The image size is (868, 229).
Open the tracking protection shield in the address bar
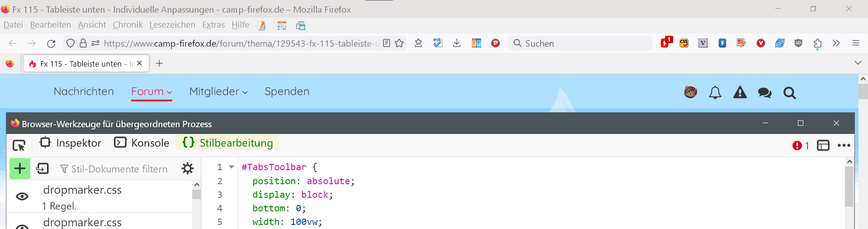click(x=70, y=43)
